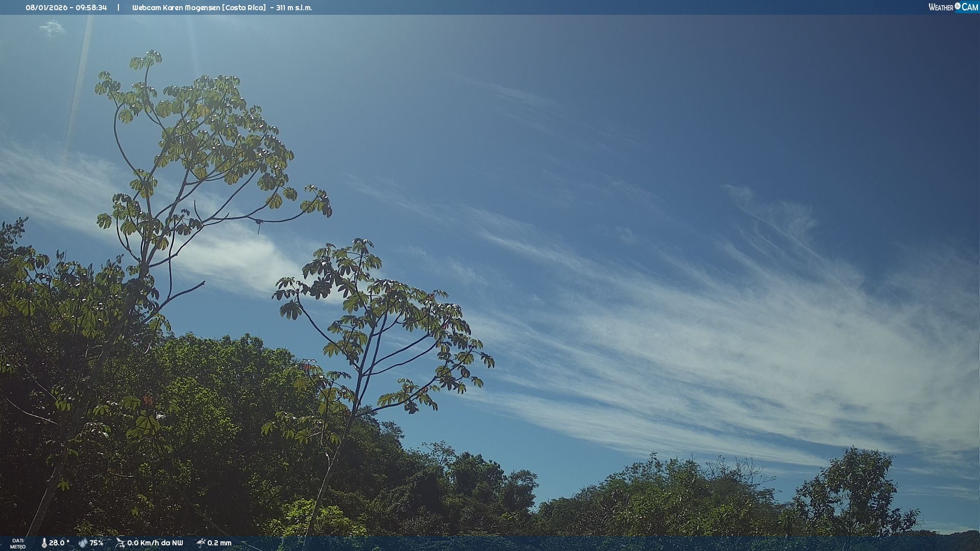Click the 08/01/2026 date stamp

(46, 8)
